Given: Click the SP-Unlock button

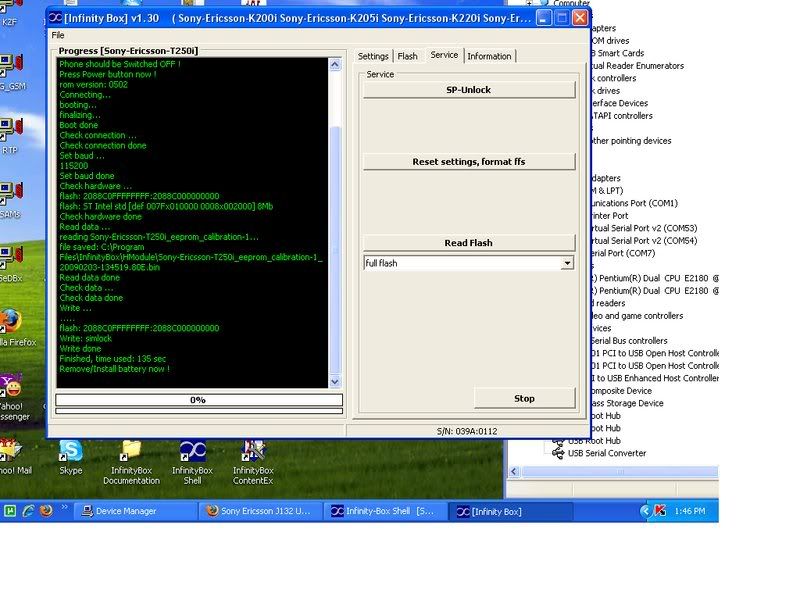Looking at the screenshot, I should (x=469, y=90).
